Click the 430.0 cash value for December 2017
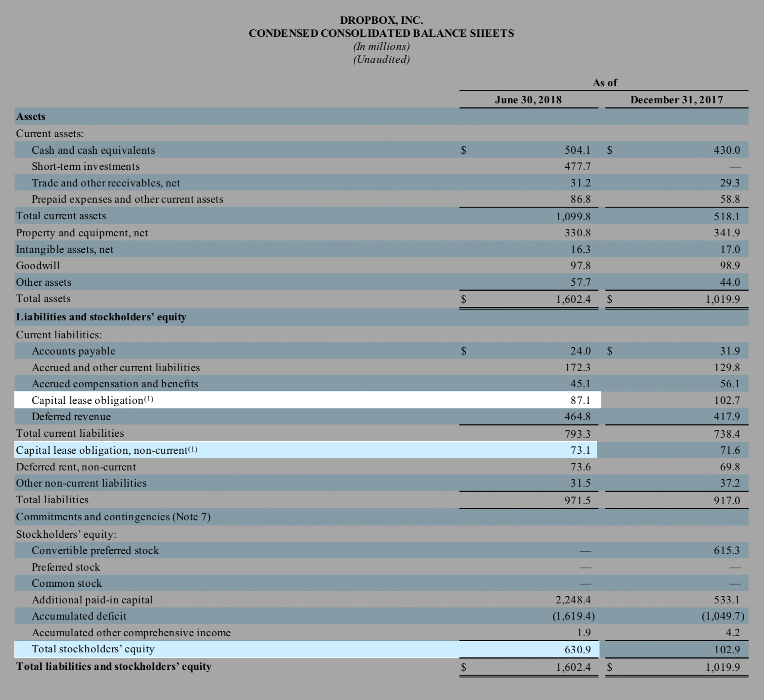 click(x=727, y=150)
